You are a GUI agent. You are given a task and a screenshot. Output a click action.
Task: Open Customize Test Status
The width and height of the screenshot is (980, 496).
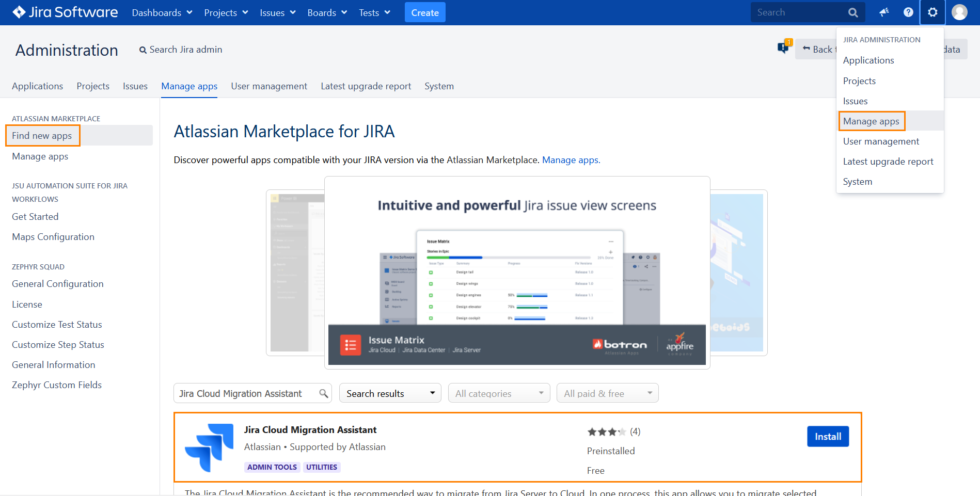tap(57, 325)
